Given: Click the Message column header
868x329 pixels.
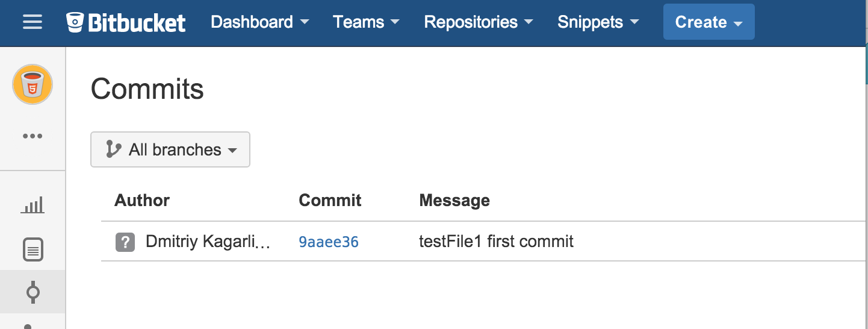Looking at the screenshot, I should point(454,201).
